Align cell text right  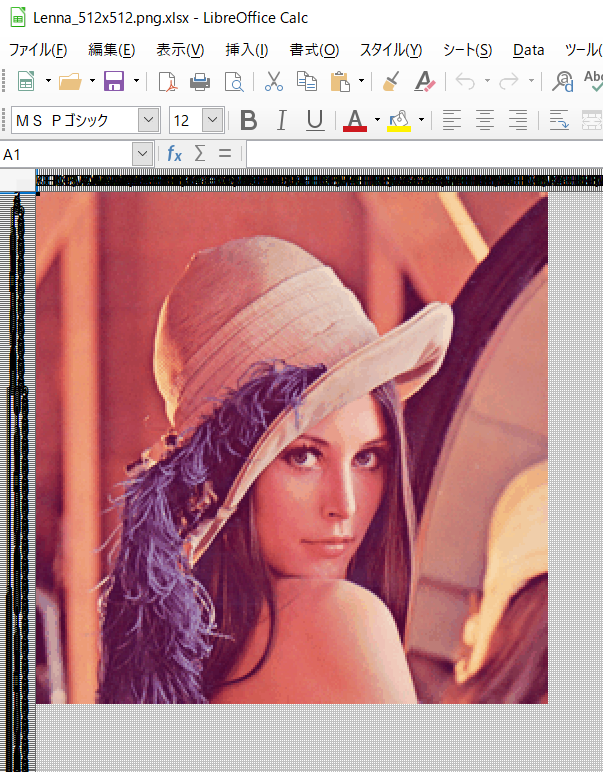[x=518, y=120]
